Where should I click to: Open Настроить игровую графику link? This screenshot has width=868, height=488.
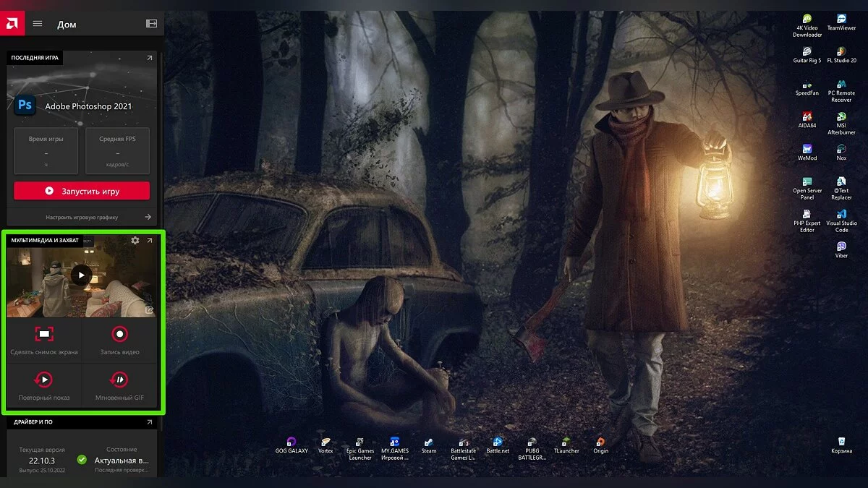click(82, 217)
